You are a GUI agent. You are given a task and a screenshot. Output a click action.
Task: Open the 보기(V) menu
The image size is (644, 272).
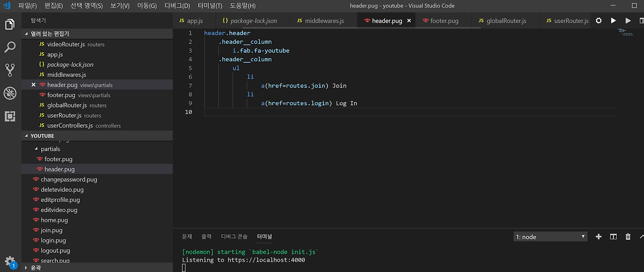click(120, 6)
